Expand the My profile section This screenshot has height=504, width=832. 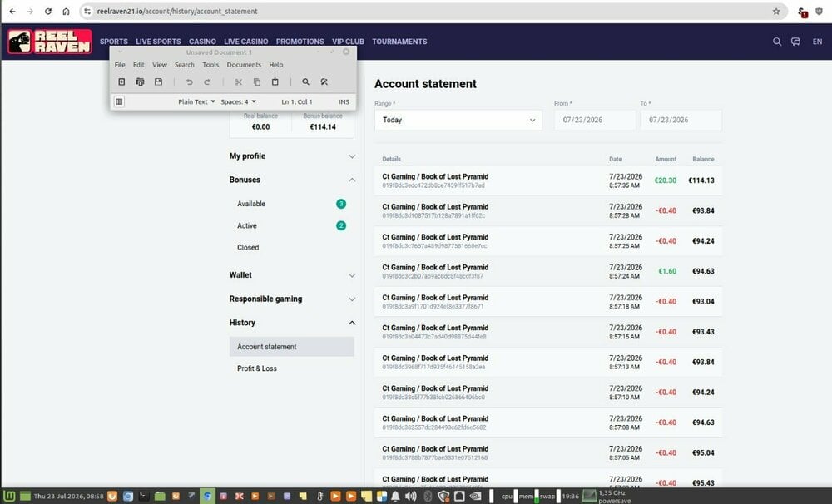(292, 156)
